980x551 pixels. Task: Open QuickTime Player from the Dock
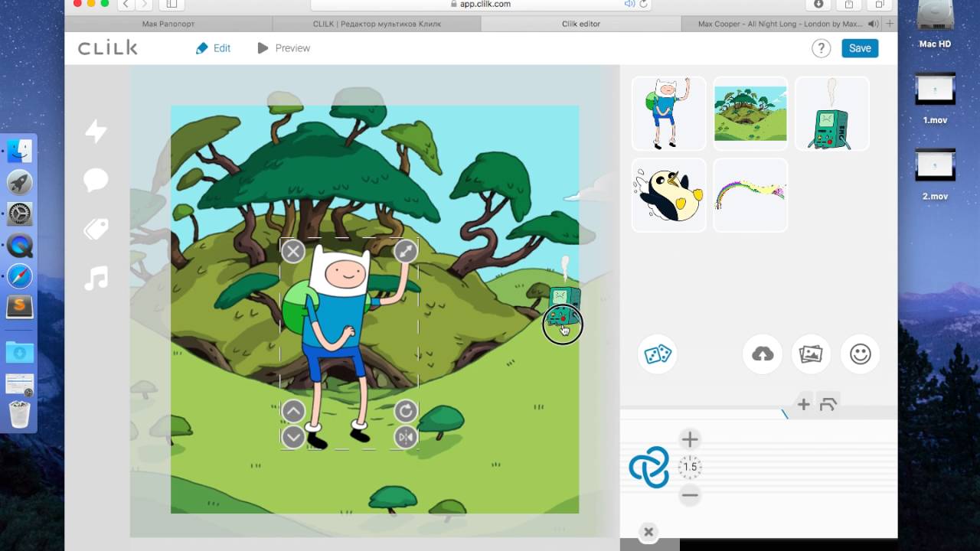[x=19, y=245]
